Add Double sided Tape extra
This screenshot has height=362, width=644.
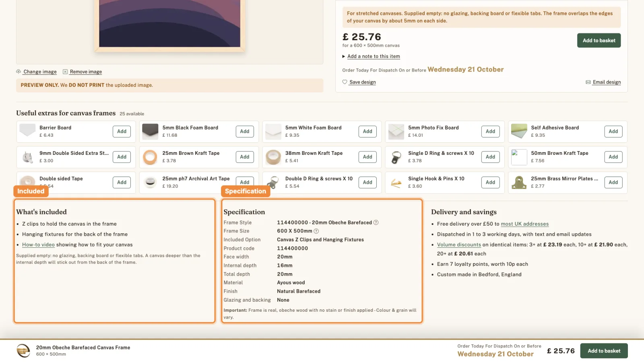pos(122,182)
